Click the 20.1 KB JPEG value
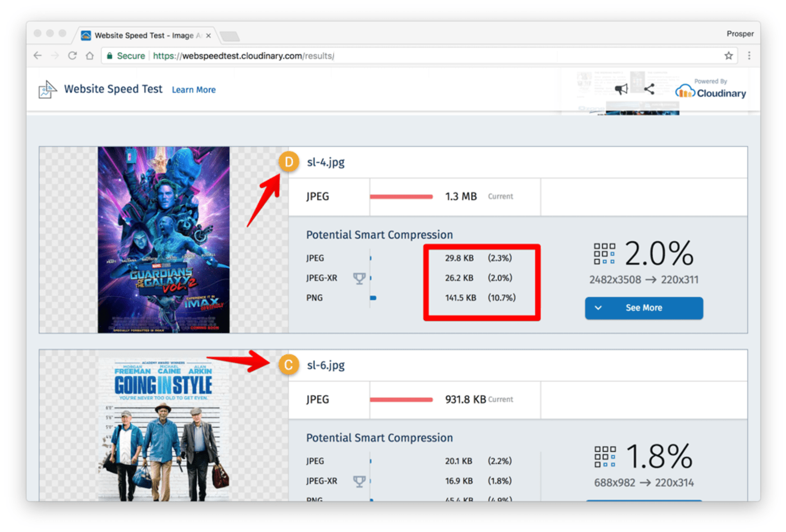Image resolution: width=786 pixels, height=532 pixels. click(459, 461)
